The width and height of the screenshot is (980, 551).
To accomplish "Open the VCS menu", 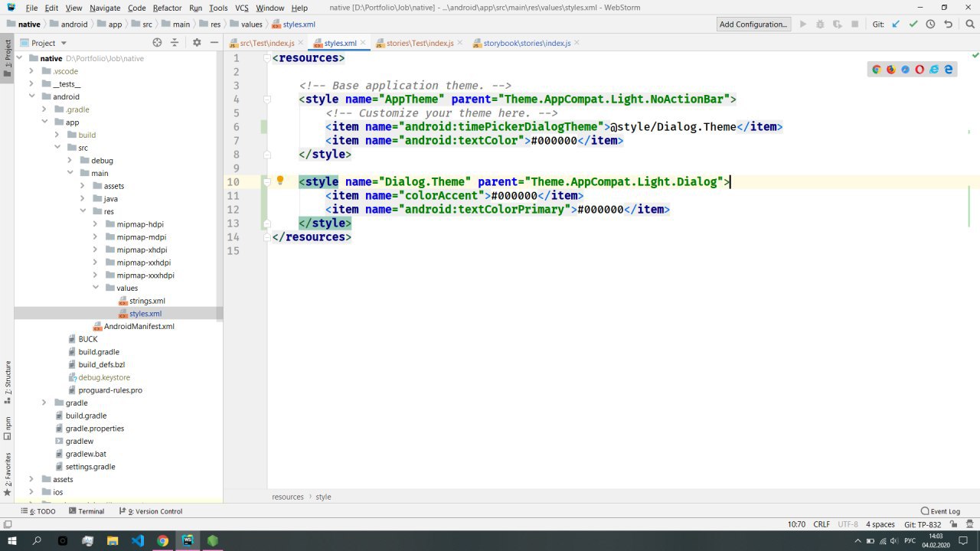I will point(242,8).
